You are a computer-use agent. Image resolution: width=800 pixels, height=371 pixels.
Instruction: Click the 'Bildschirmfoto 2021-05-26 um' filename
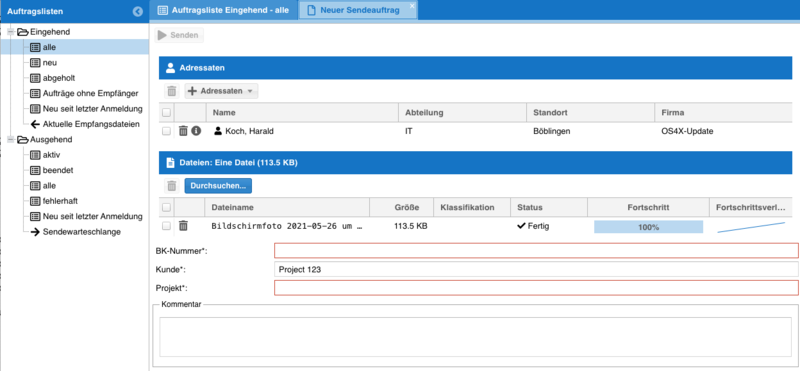287,227
